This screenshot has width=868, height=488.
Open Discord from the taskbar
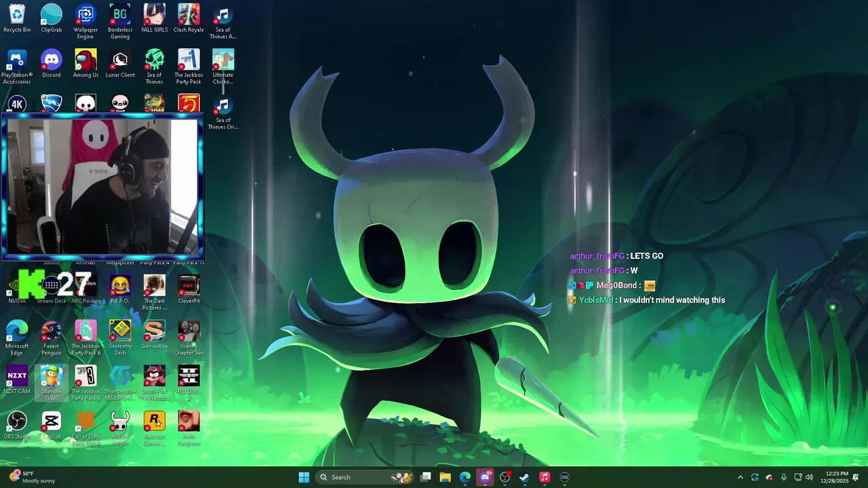pyautogui.click(x=485, y=477)
